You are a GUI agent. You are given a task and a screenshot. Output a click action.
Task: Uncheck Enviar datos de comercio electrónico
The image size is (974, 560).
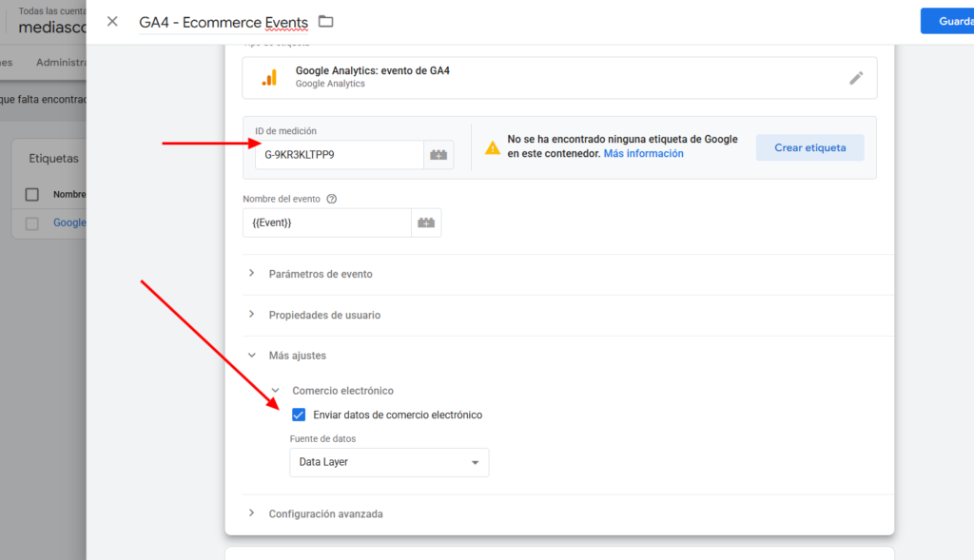click(x=299, y=415)
